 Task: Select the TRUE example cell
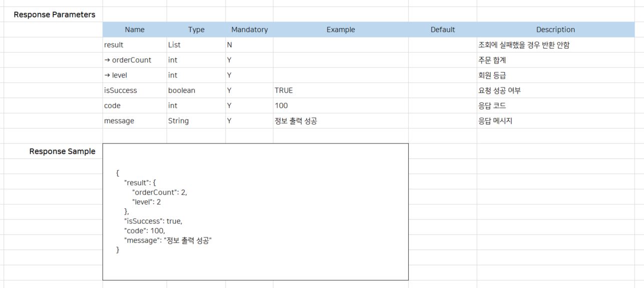tap(340, 90)
